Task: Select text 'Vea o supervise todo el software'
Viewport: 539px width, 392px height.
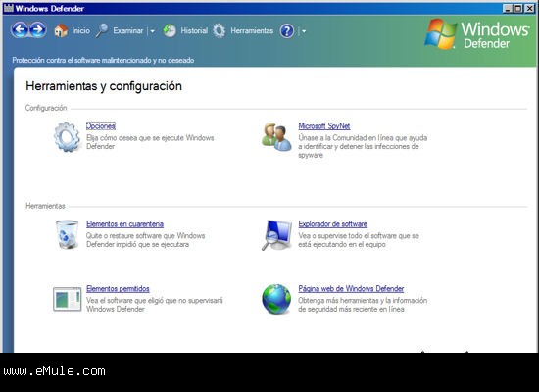Action: pyautogui.click(x=348, y=236)
